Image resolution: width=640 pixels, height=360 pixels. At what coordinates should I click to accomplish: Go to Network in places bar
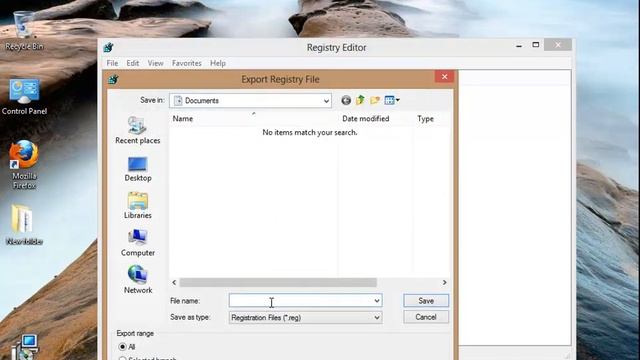[x=138, y=280]
